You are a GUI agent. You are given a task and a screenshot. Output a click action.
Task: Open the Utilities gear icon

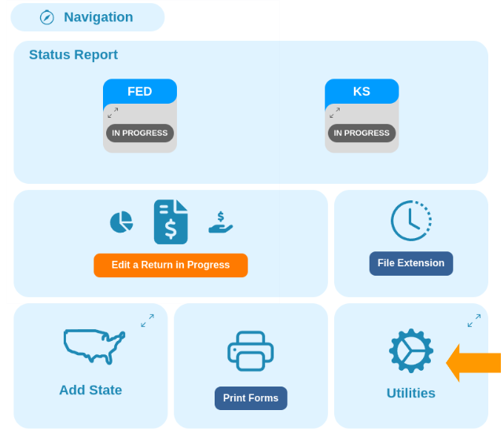click(411, 350)
